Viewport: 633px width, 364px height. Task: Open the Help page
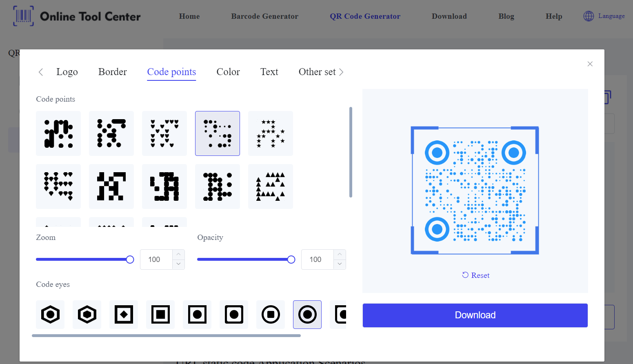[x=554, y=16]
